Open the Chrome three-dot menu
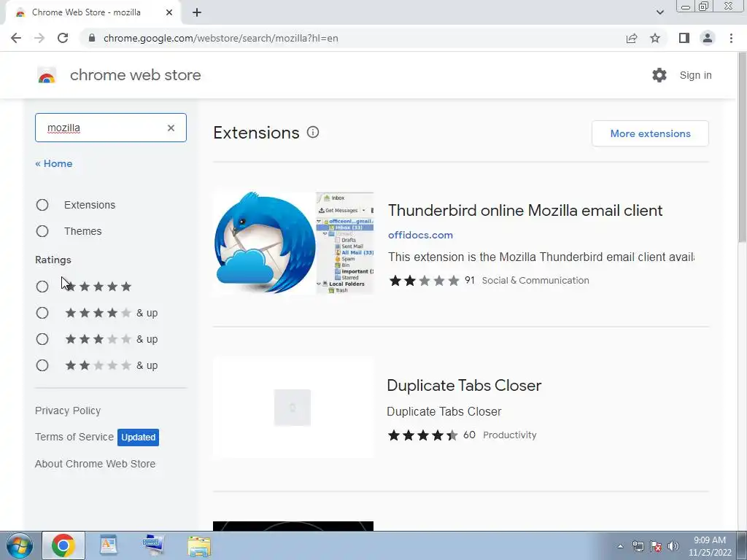747x560 pixels. pyautogui.click(x=731, y=38)
